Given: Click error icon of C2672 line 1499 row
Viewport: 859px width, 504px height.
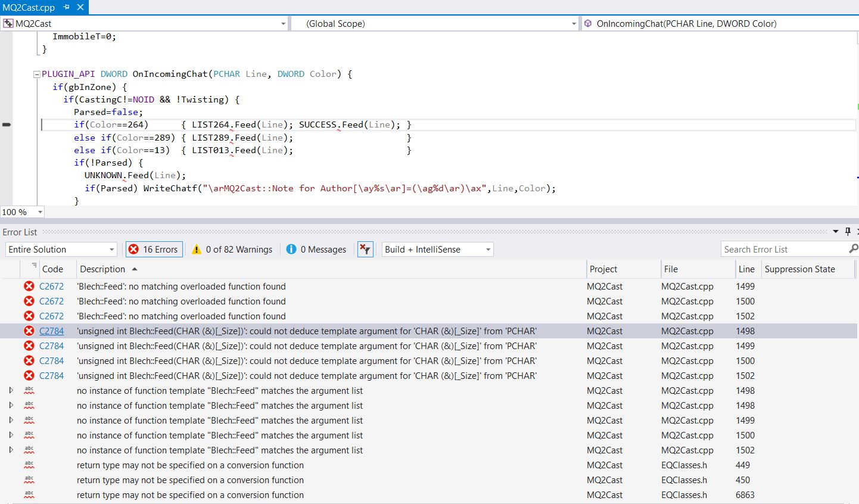Looking at the screenshot, I should click(29, 287).
